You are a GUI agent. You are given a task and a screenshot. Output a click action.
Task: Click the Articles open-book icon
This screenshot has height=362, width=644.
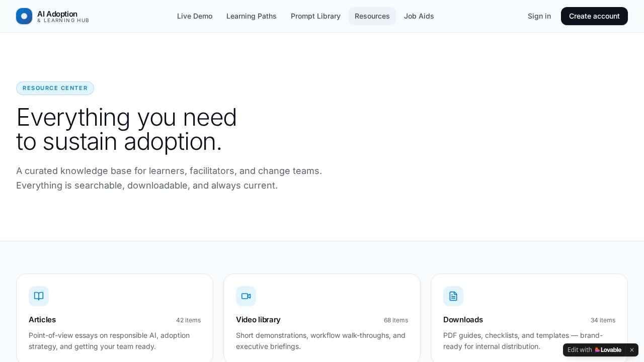[39, 296]
